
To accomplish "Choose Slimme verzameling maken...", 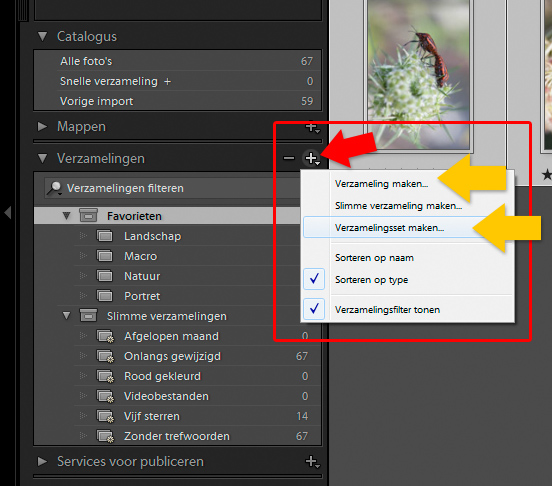I will [x=398, y=206].
